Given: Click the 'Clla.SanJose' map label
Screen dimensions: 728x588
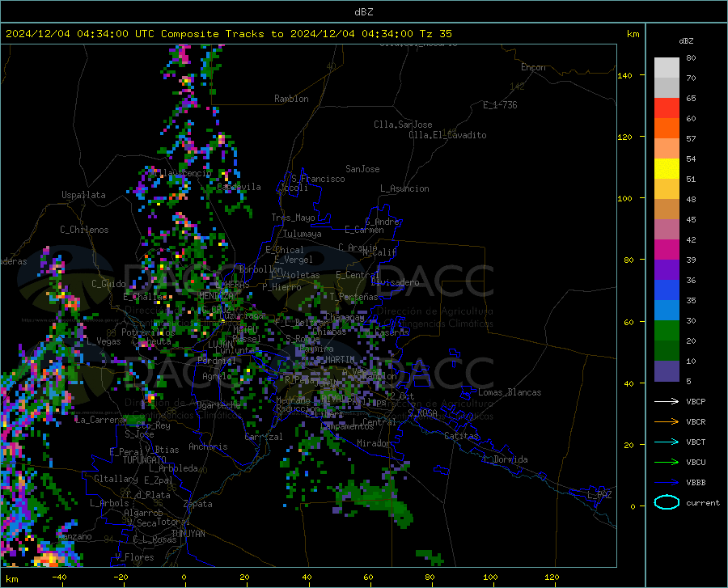Looking at the screenshot, I should tap(403, 125).
